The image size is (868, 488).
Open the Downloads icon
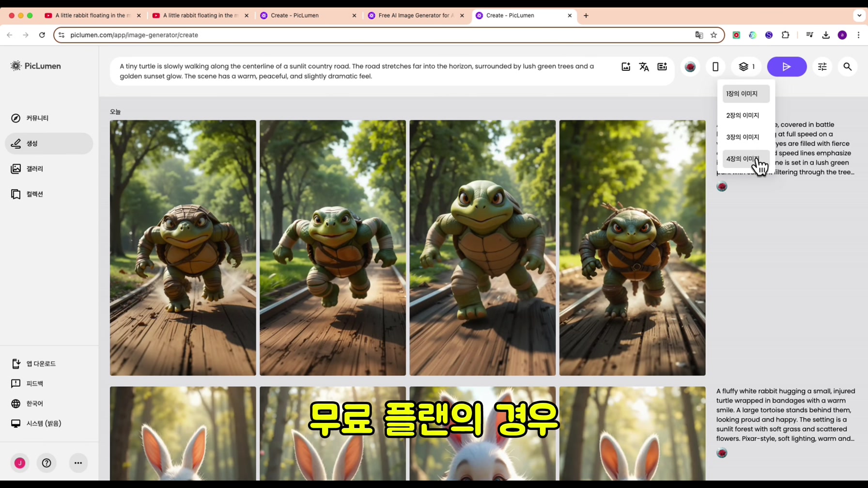click(826, 35)
